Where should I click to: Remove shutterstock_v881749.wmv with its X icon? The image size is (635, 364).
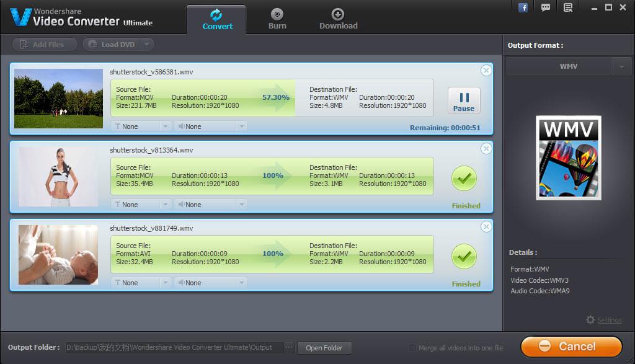(486, 227)
